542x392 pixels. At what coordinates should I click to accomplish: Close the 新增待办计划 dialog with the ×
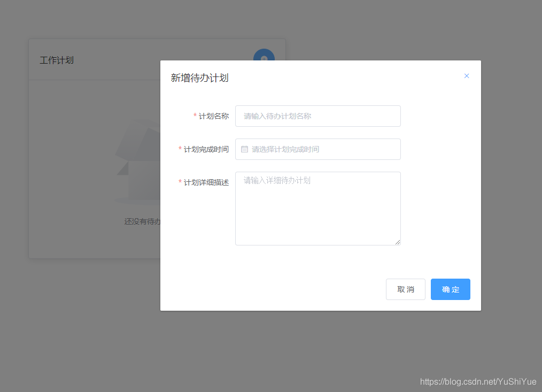click(x=466, y=75)
